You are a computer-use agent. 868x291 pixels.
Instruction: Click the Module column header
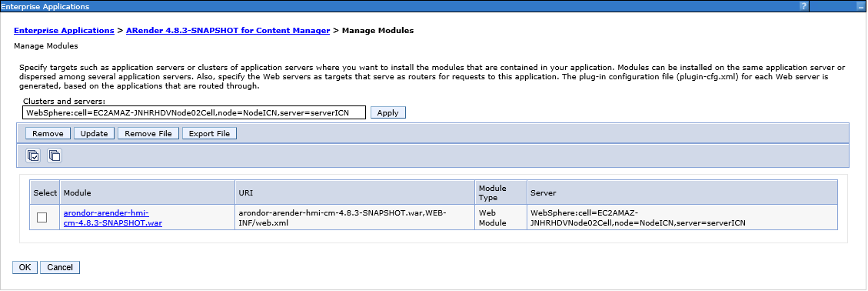[x=148, y=193]
